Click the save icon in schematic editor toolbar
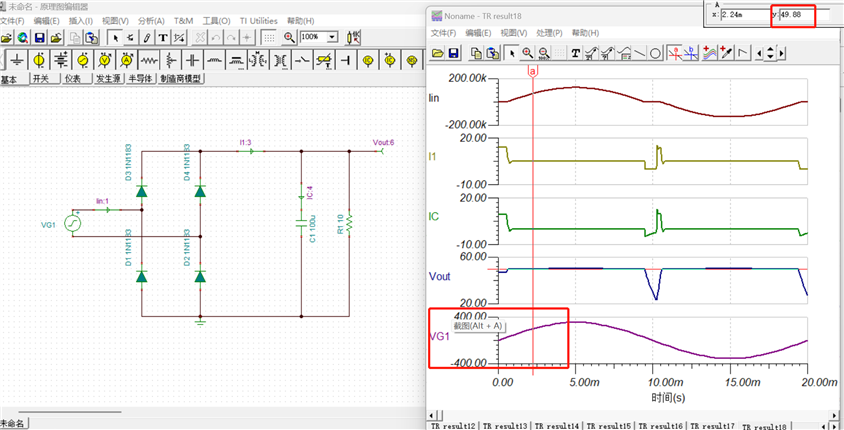This screenshot has width=844, height=430. click(x=39, y=37)
